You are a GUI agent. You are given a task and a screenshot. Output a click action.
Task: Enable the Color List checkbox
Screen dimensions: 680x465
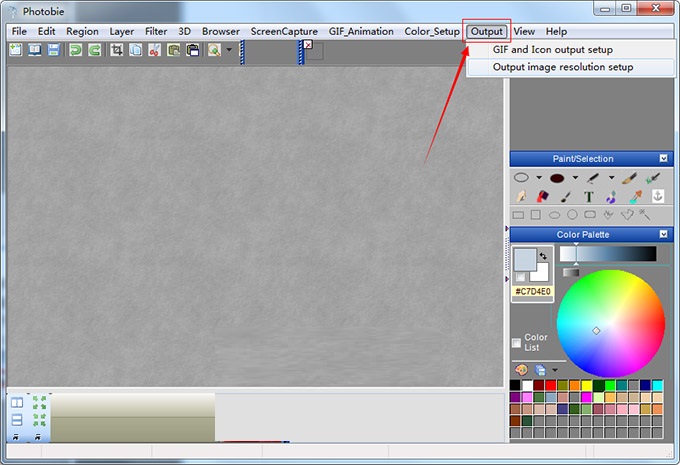[x=517, y=343]
